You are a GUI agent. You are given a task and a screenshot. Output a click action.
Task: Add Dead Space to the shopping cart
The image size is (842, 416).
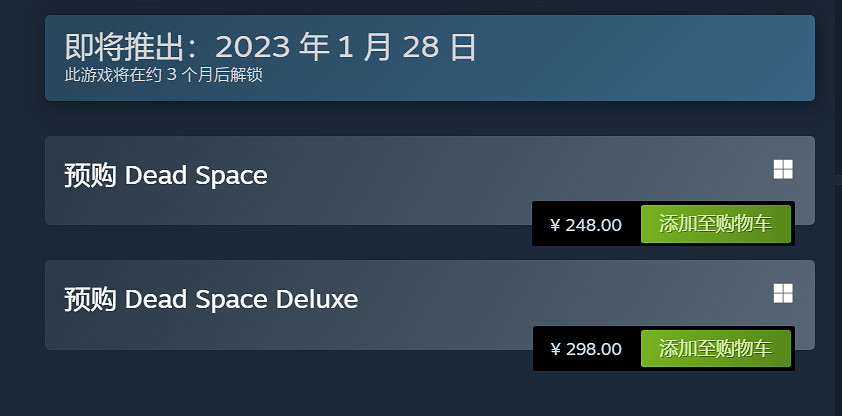click(715, 224)
